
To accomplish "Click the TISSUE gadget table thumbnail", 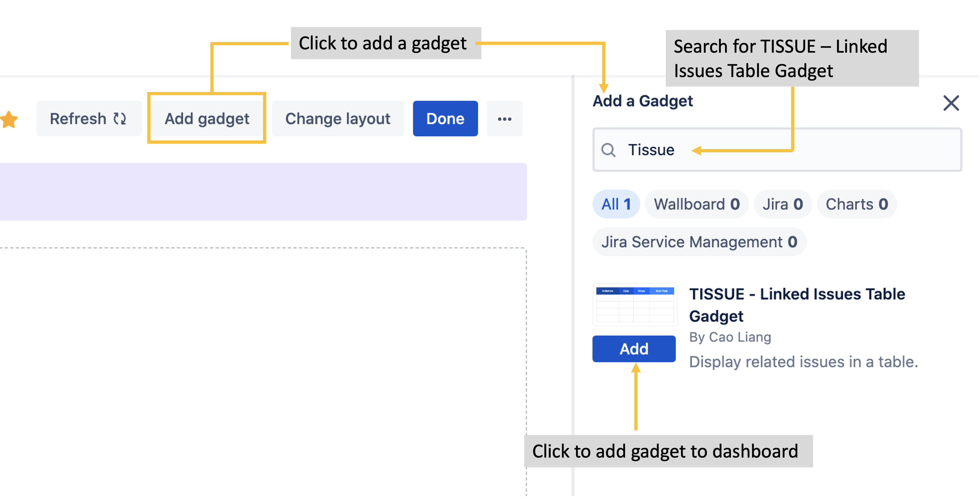I will click(635, 305).
